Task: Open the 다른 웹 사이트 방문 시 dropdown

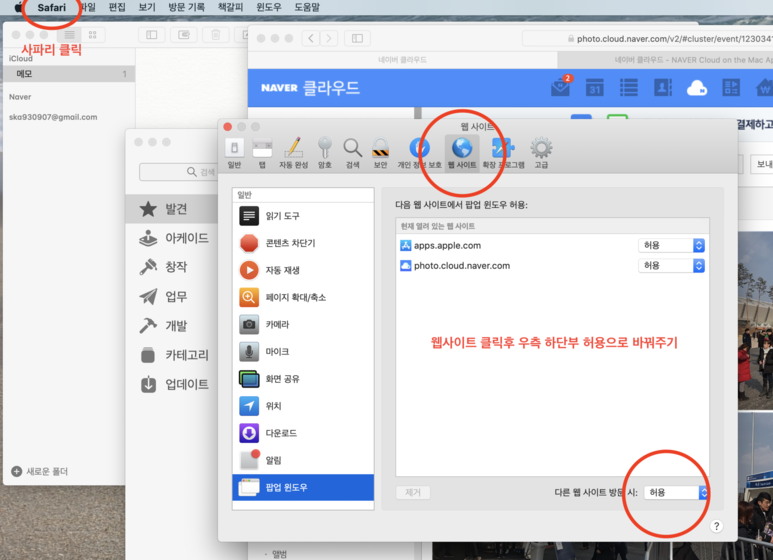Action: tap(676, 492)
